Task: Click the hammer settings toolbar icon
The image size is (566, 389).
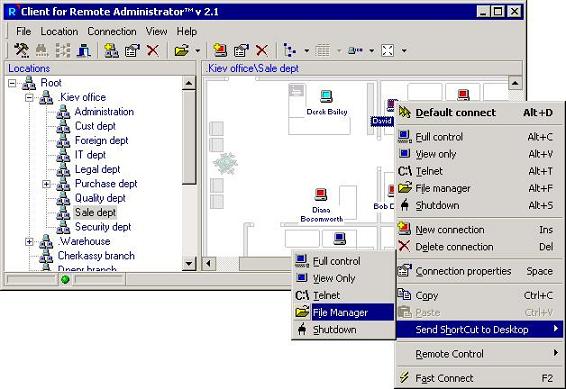Action: 21,50
